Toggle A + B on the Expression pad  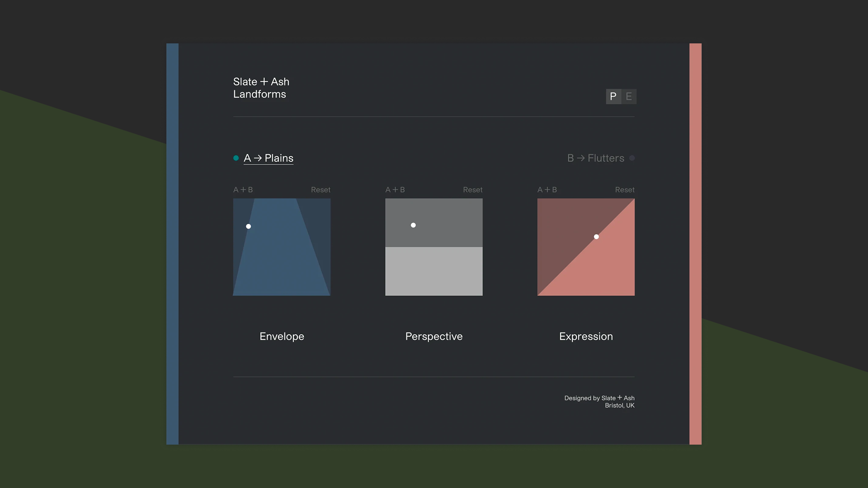coord(547,190)
